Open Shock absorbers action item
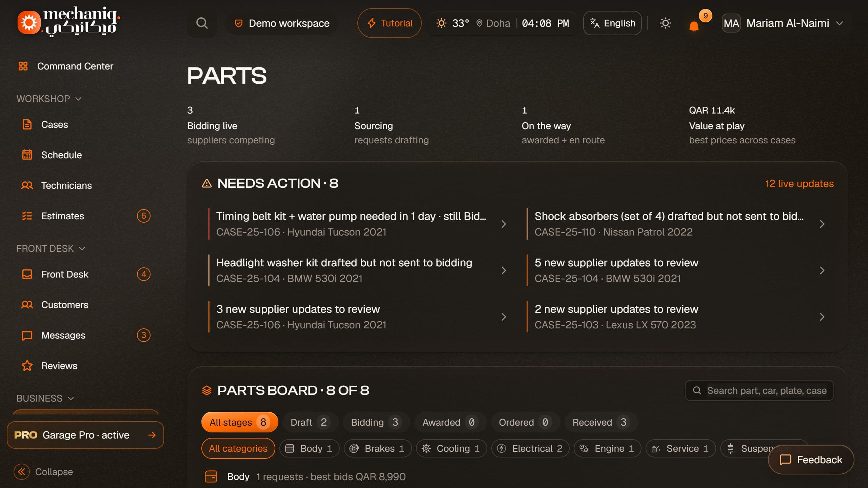This screenshot has height=488, width=868. point(677,224)
